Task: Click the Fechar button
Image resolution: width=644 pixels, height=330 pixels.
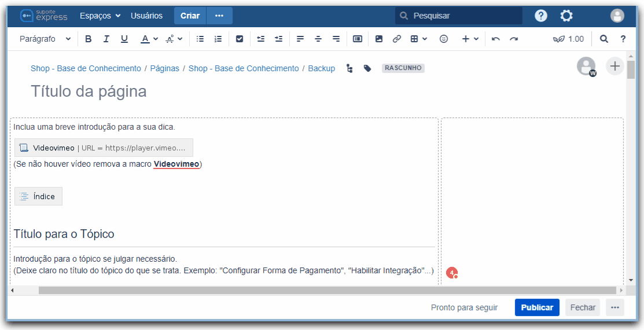Action: click(x=583, y=307)
